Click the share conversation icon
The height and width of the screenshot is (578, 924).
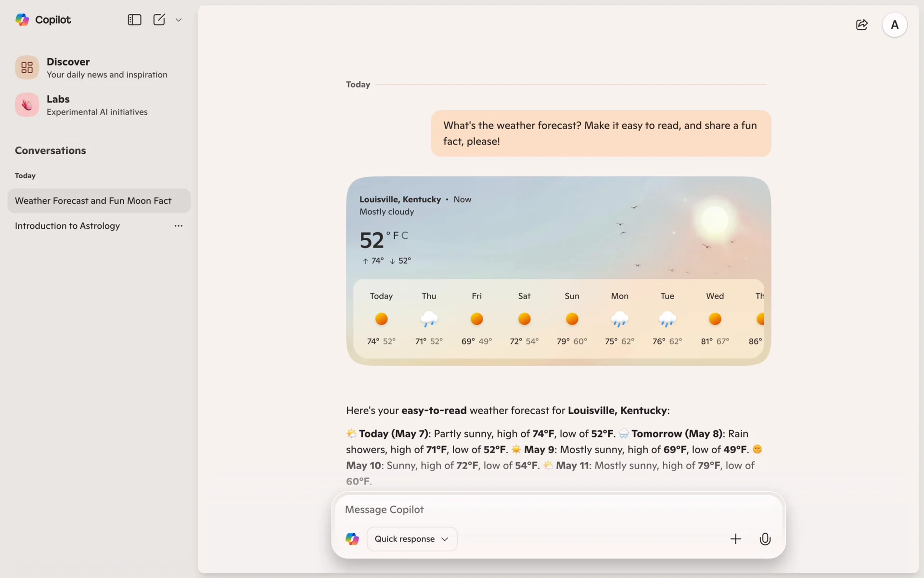pos(861,25)
